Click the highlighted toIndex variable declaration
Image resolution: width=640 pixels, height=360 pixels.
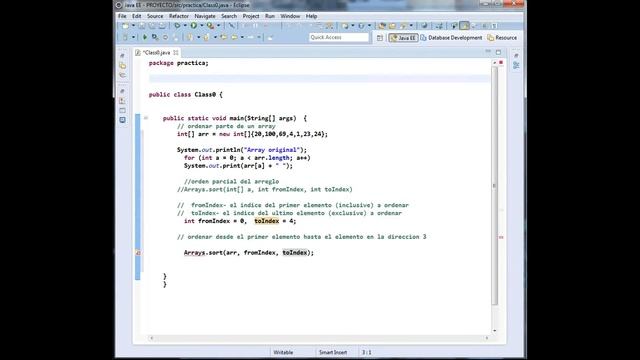click(267, 221)
